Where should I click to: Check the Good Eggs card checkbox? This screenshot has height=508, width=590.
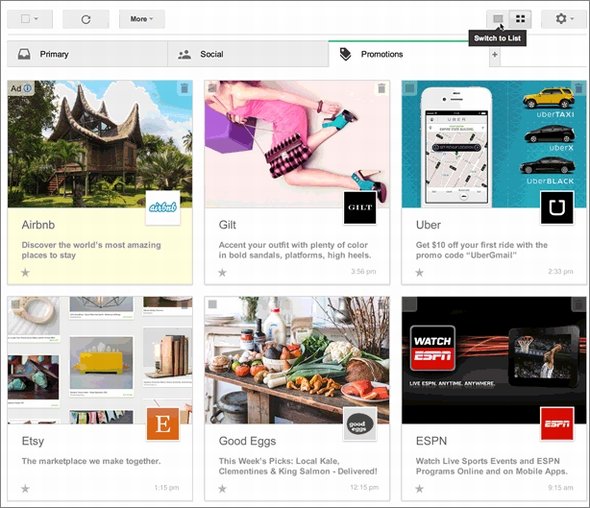213,304
